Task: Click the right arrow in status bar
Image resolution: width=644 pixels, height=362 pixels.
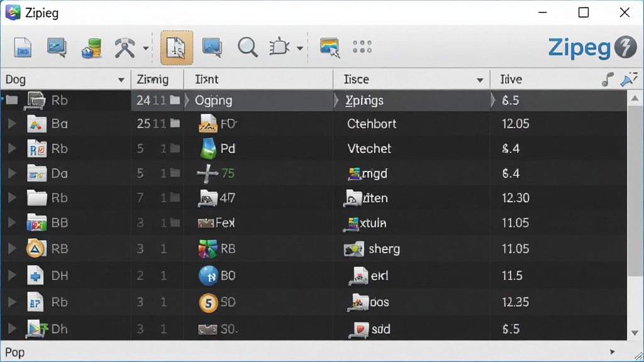Action: (613, 352)
